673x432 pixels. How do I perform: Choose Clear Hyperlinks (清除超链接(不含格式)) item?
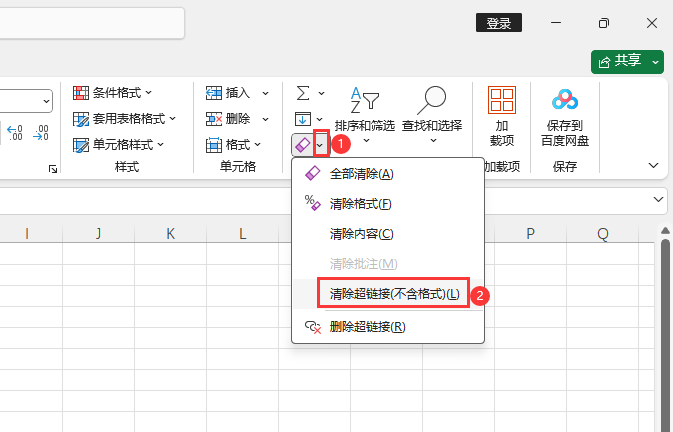(x=388, y=294)
